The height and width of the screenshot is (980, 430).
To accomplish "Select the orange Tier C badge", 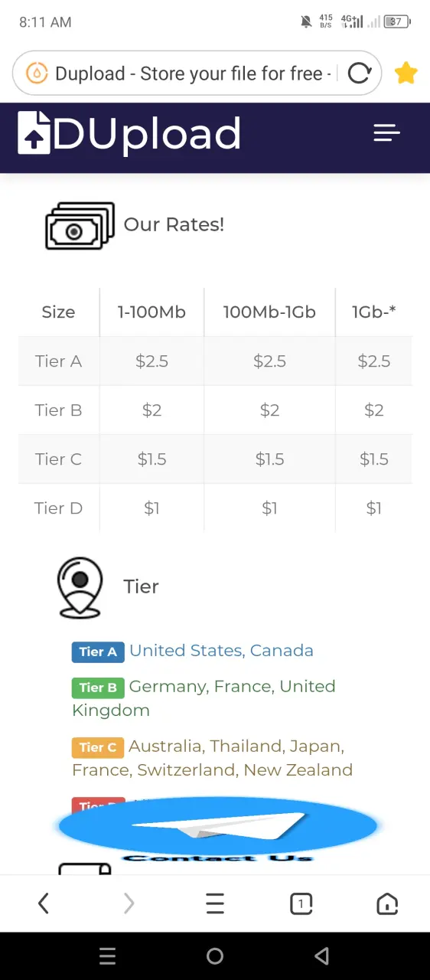I will click(x=97, y=747).
